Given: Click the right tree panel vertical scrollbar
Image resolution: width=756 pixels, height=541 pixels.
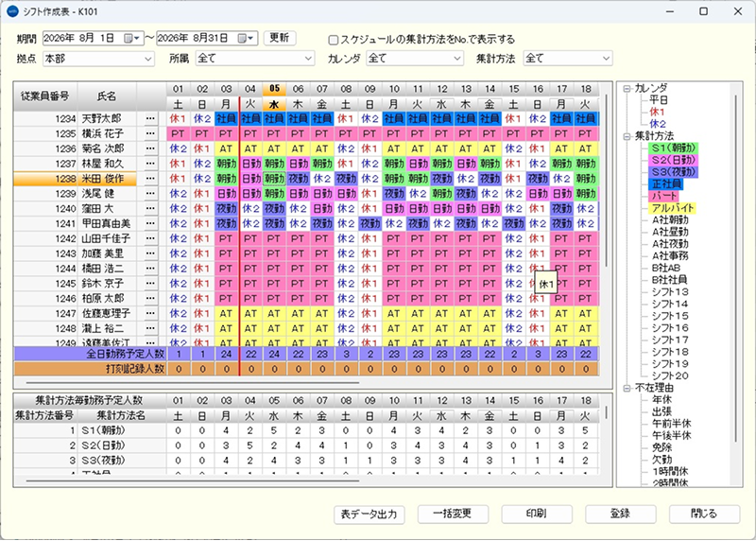Looking at the screenshot, I should pyautogui.click(x=736, y=269).
